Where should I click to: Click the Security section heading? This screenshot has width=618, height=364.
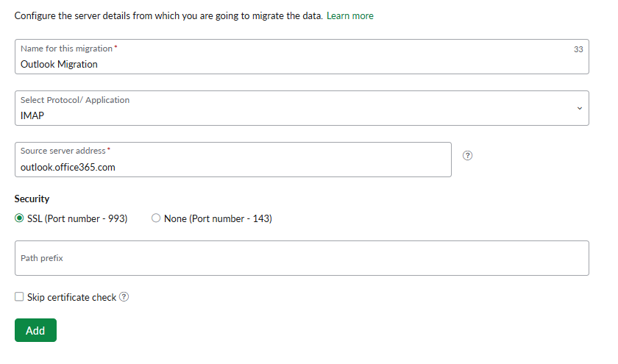(x=32, y=199)
